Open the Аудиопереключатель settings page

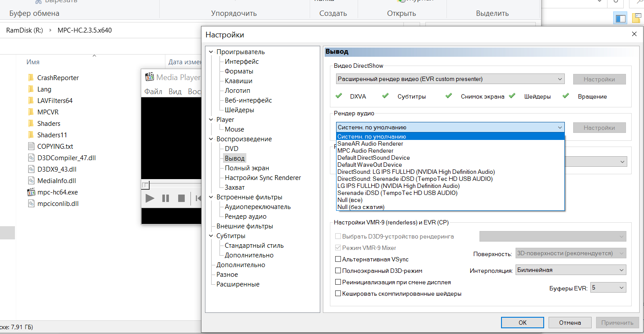258,207
